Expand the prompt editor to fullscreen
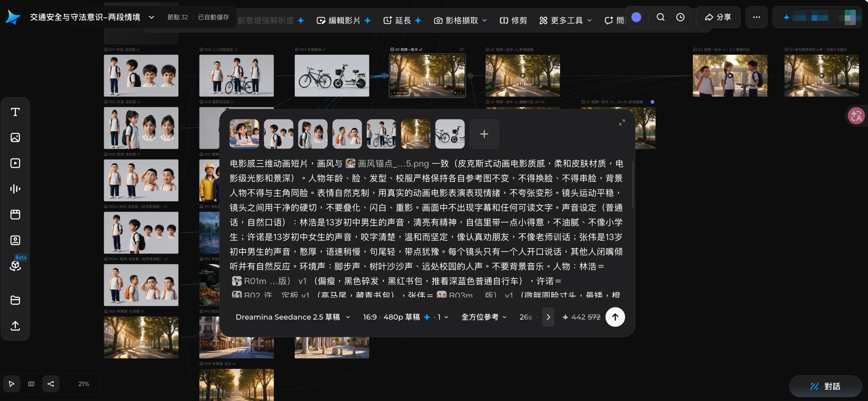The image size is (868, 401). 621,123
